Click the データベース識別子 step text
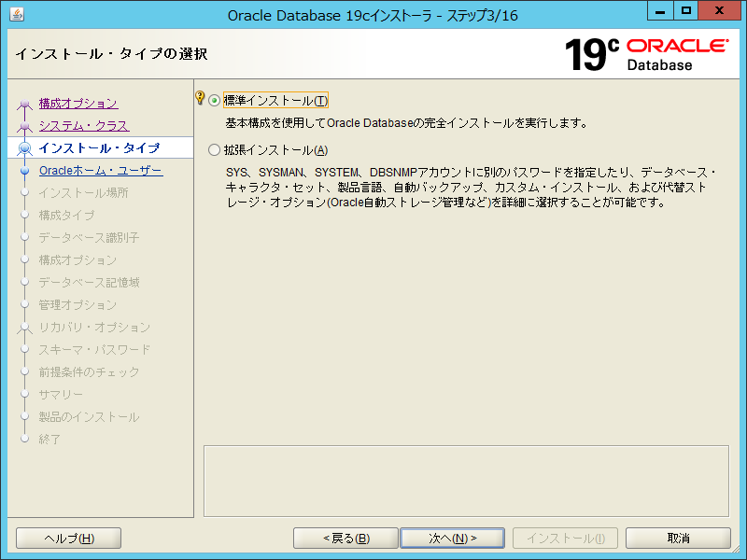This screenshot has width=747, height=560. [89, 238]
